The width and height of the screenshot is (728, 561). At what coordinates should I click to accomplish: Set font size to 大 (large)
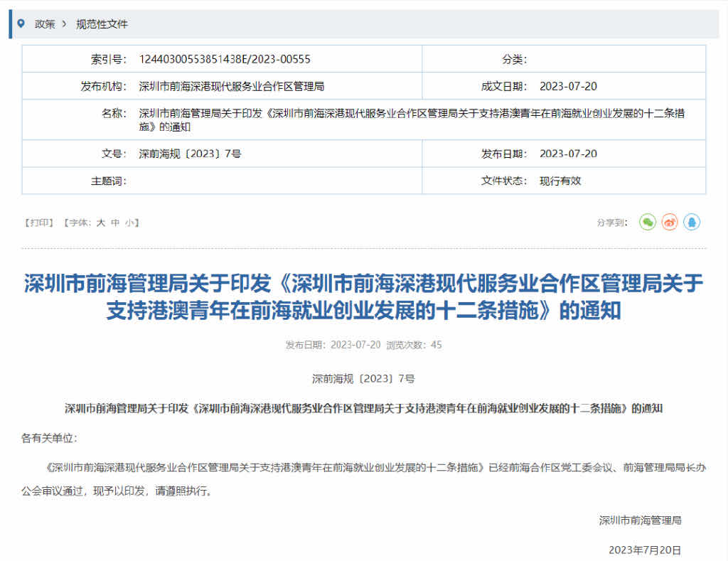(x=100, y=223)
